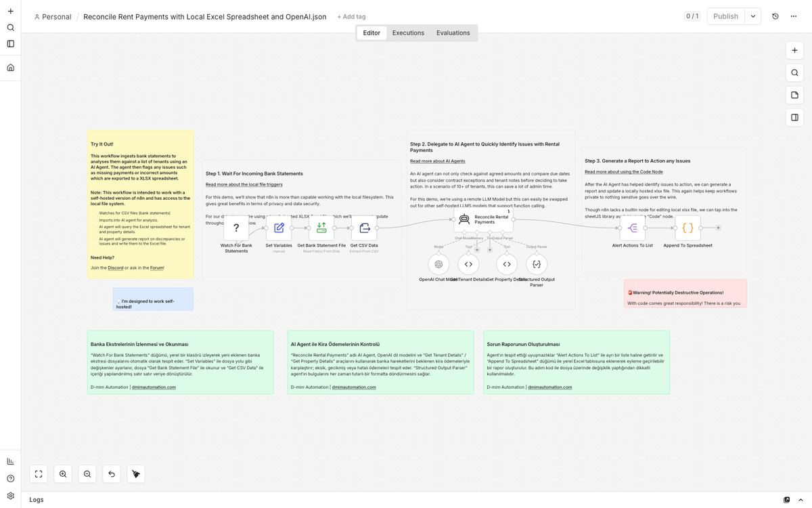812x508 pixels.
Task: Expand the Publish dropdown arrow
Action: click(752, 16)
